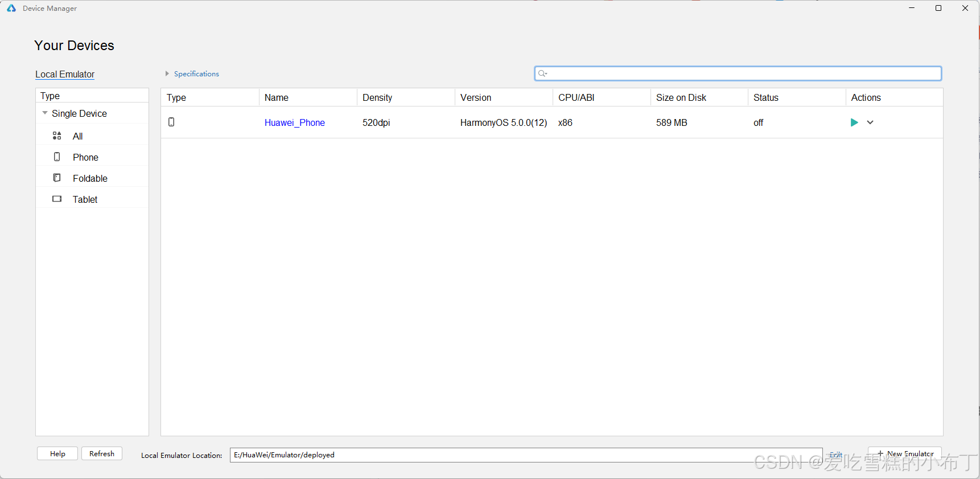Screen dimensions: 980x479
Task: Click the New Emulator button
Action: coord(905,454)
